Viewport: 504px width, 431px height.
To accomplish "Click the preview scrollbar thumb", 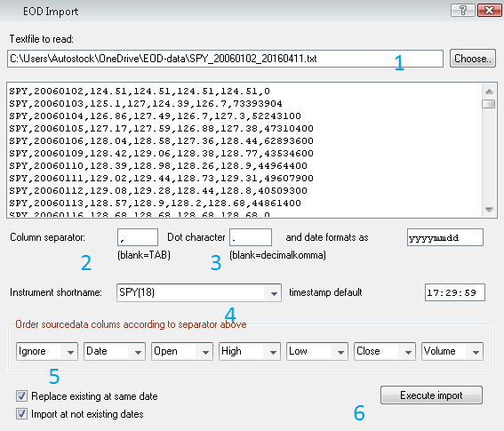I will [489, 104].
